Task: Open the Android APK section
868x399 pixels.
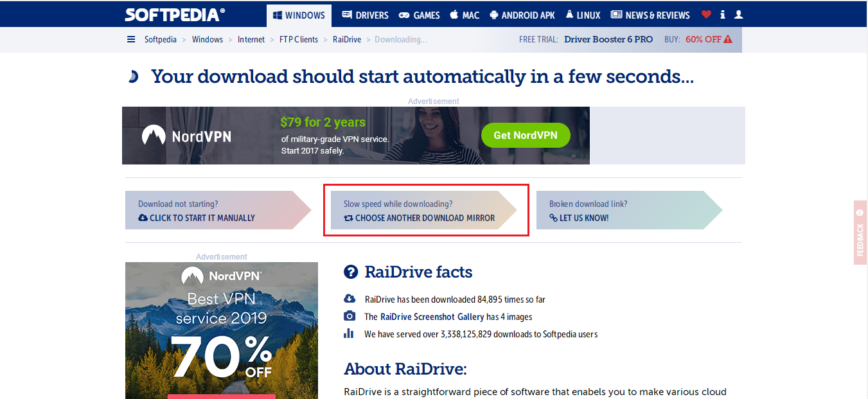Action: pyautogui.click(x=523, y=15)
